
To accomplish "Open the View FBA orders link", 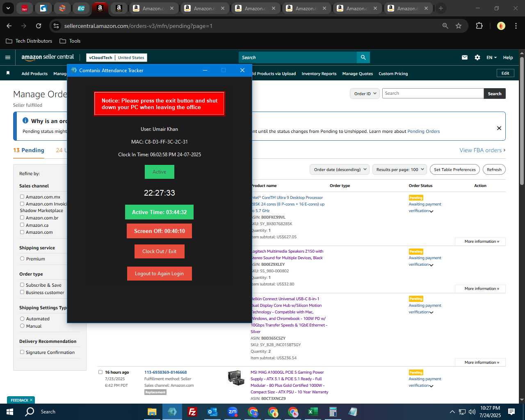I will (482, 151).
